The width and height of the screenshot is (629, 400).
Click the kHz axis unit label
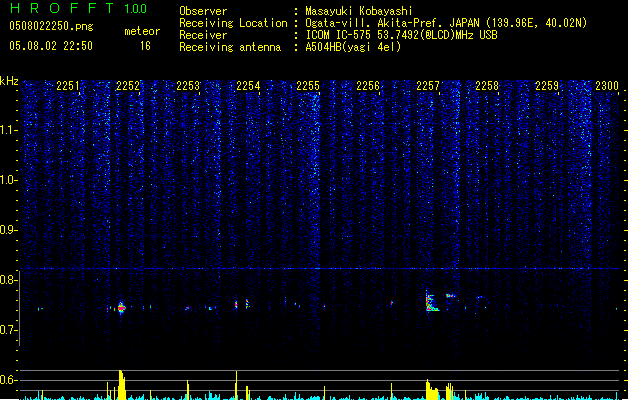[x=9, y=81]
